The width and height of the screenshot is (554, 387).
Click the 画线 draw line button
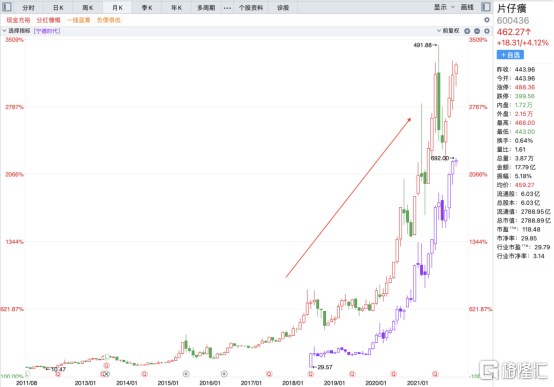tap(467, 7)
